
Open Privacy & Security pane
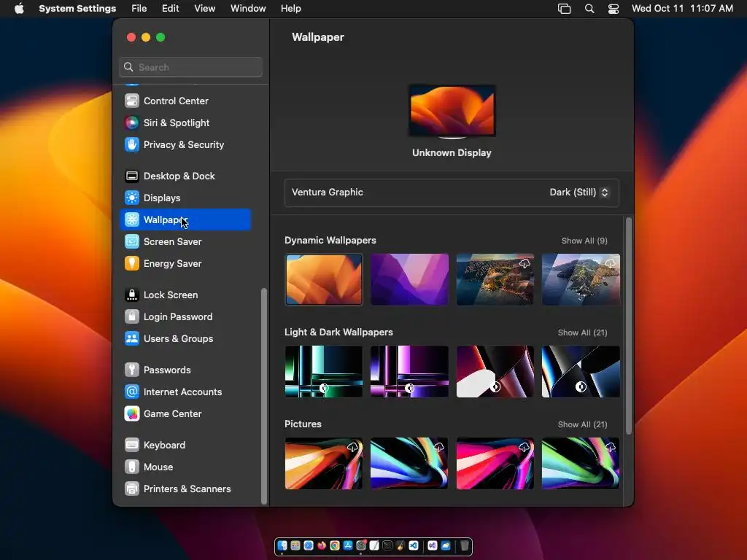[x=185, y=145]
